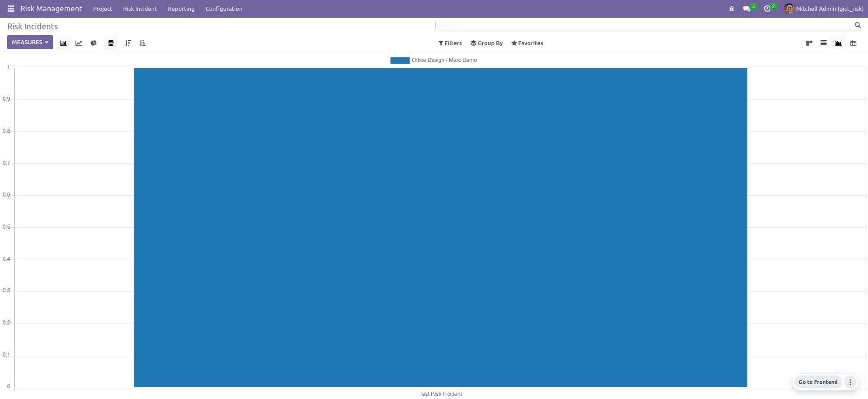The image size is (868, 399).
Task: Open the Filters dropdown
Action: (x=450, y=43)
